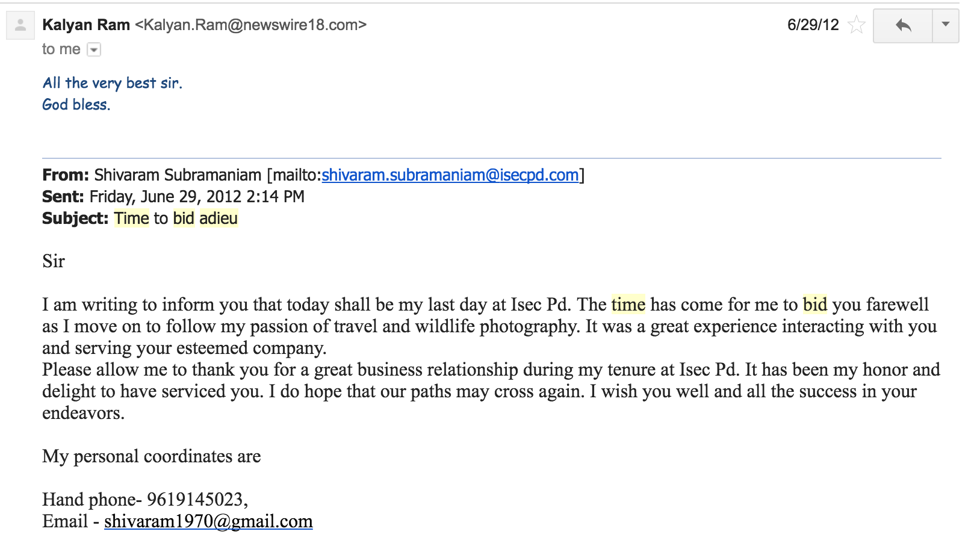Expand the 'to me' recipient details
This screenshot has width=980, height=555.
tap(94, 50)
